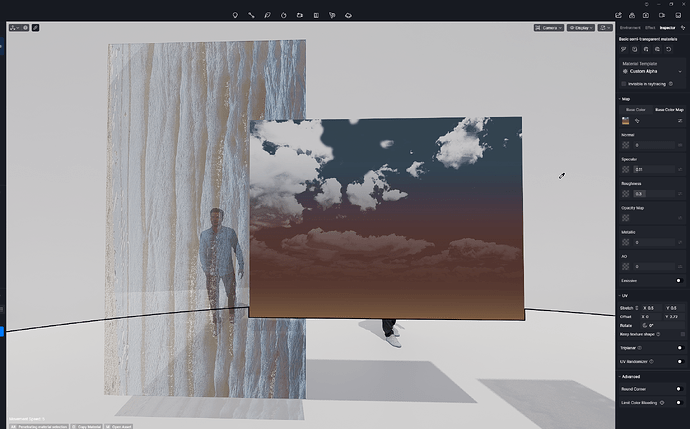Click the reset material icon

668,48
